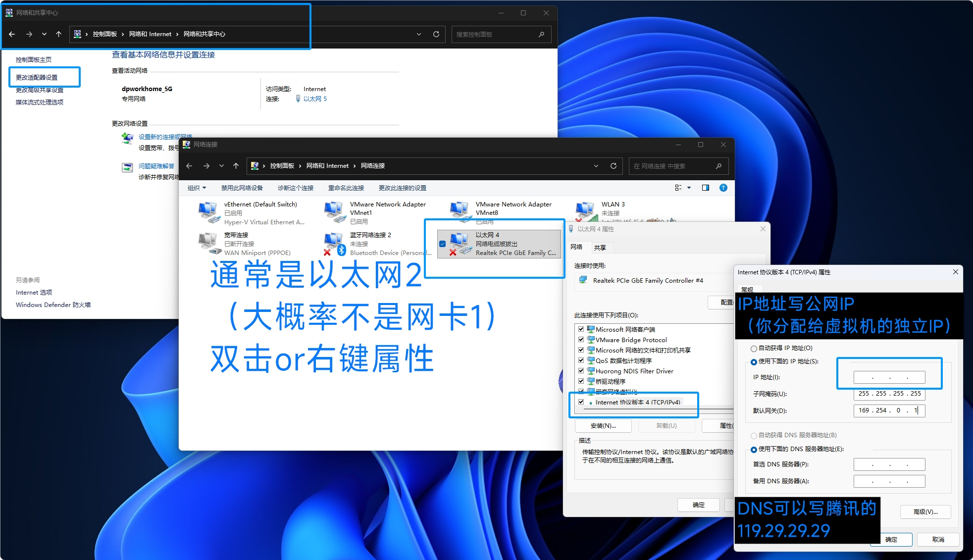
Task: Click up arrow in Network and Sharing Center
Action: [x=58, y=34]
